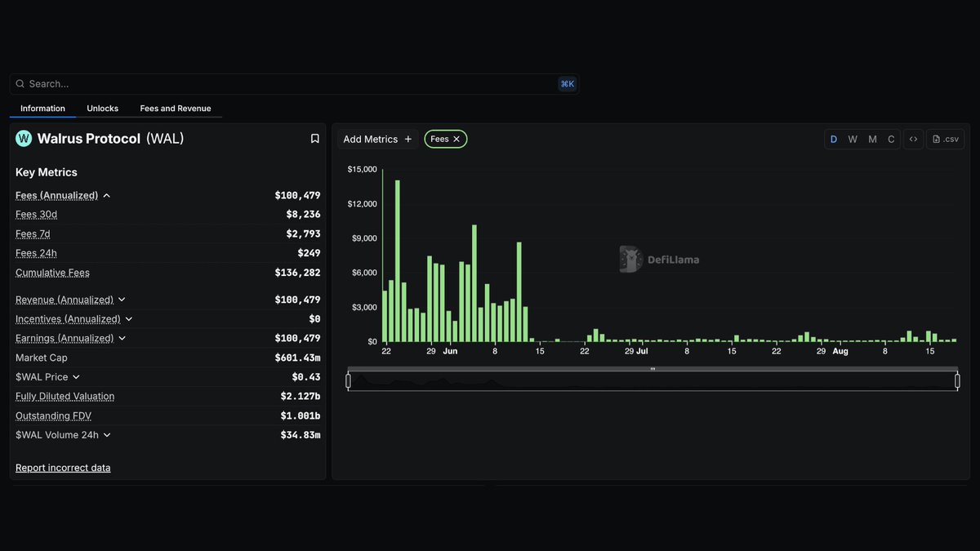This screenshot has width=980, height=551.
Task: Download chart data as .csv
Action: point(945,140)
